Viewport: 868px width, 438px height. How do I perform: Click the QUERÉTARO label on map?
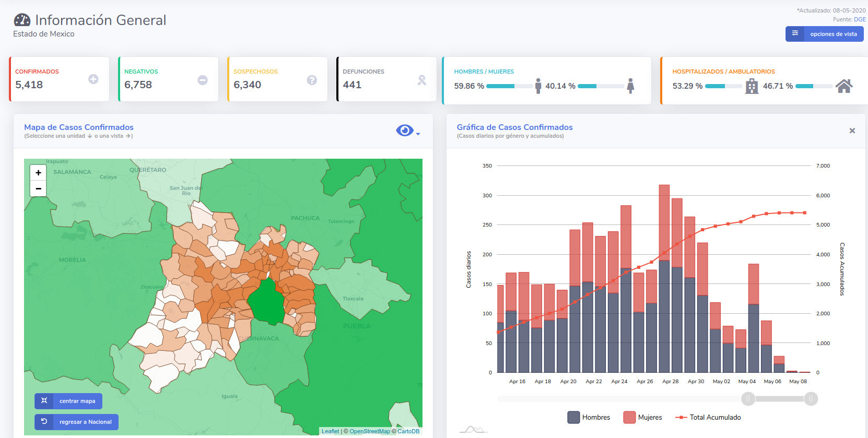[x=148, y=170]
